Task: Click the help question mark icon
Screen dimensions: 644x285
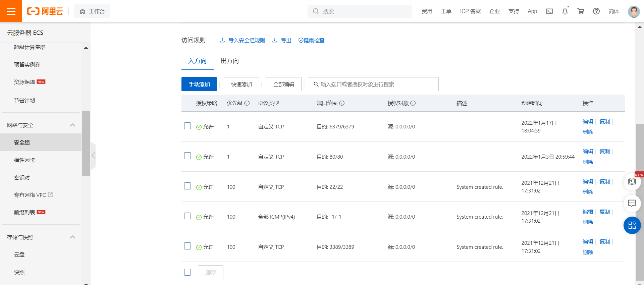Action: (596, 11)
